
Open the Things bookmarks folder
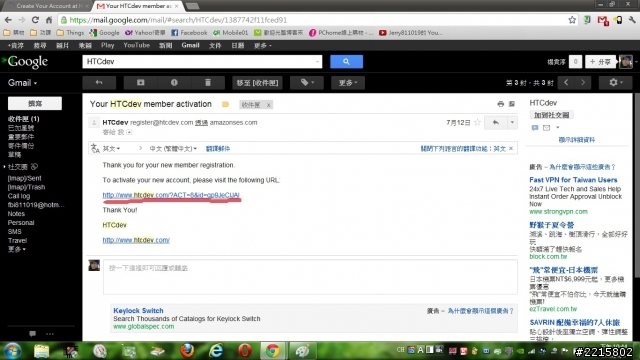[71, 33]
